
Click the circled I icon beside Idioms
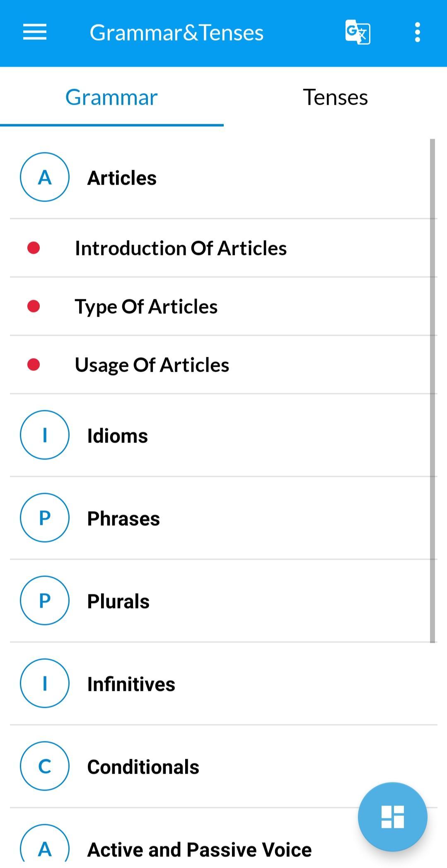tap(45, 435)
